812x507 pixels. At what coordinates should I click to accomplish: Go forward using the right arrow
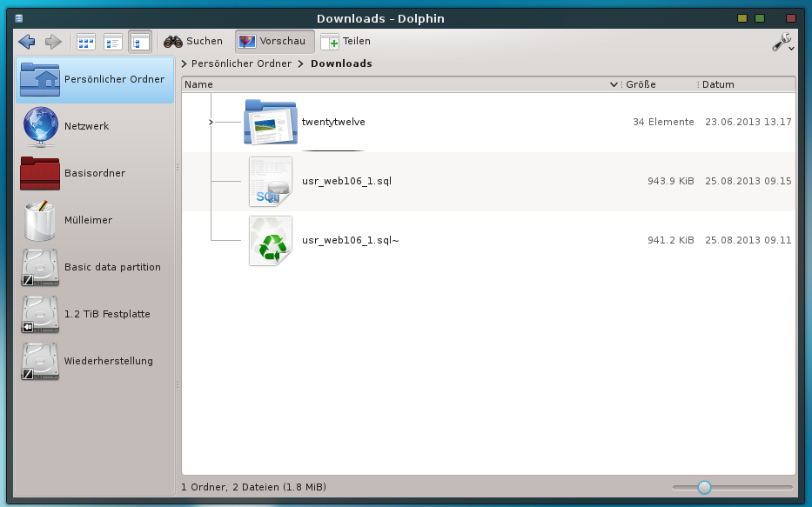53,42
